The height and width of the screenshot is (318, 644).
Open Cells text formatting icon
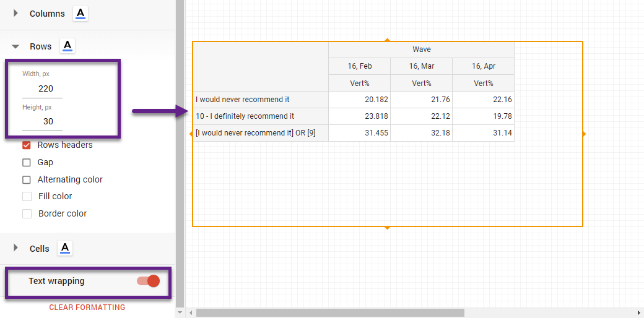pyautogui.click(x=65, y=248)
